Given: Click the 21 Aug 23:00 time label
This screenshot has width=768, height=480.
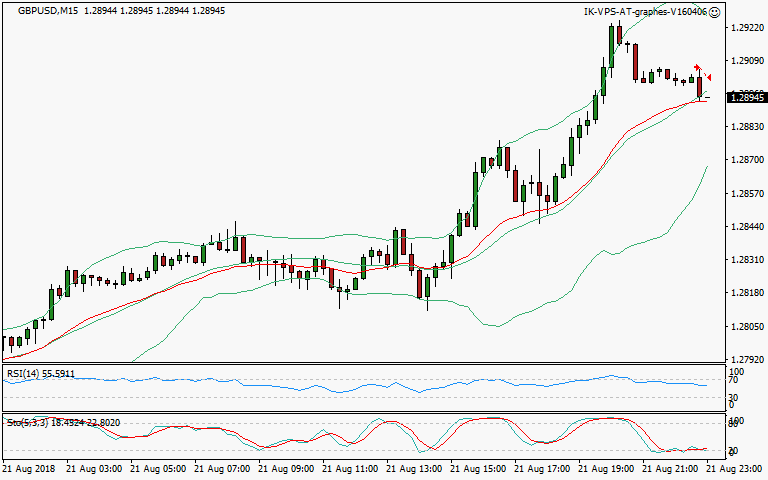Looking at the screenshot, I should 735,469.
